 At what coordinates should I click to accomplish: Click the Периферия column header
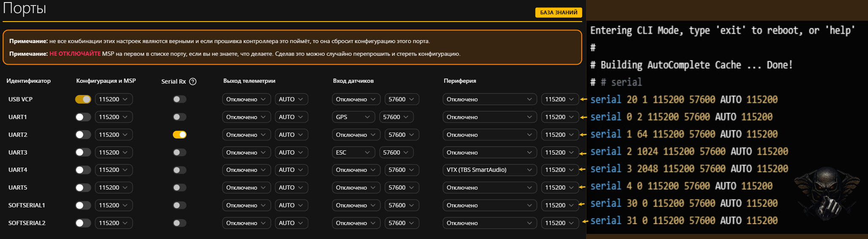[x=460, y=81]
